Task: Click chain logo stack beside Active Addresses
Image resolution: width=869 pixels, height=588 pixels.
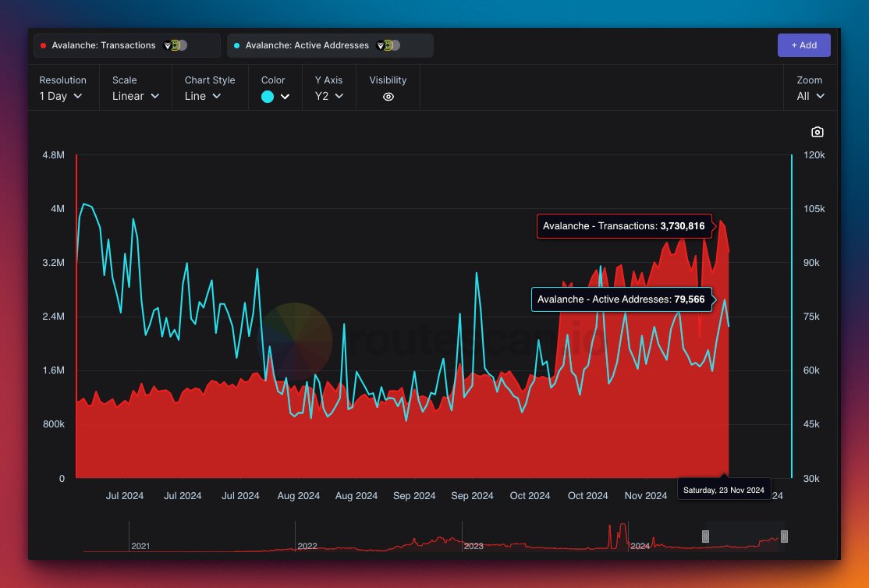Action: [388, 45]
